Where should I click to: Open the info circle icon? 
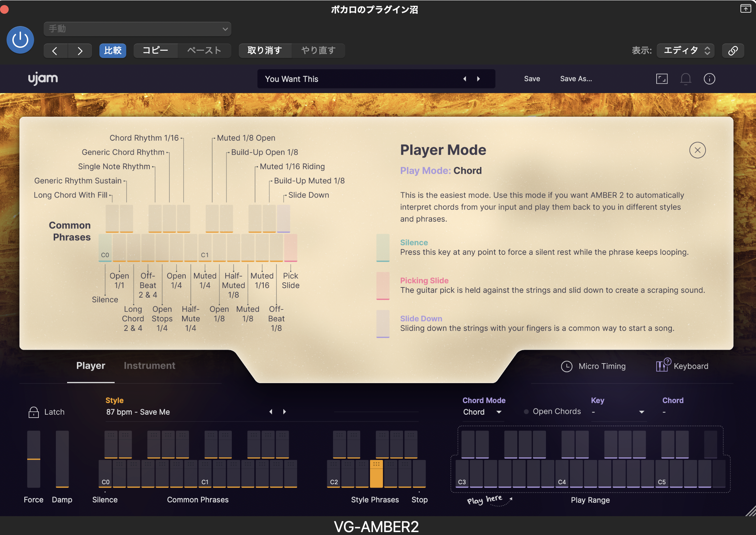click(710, 79)
